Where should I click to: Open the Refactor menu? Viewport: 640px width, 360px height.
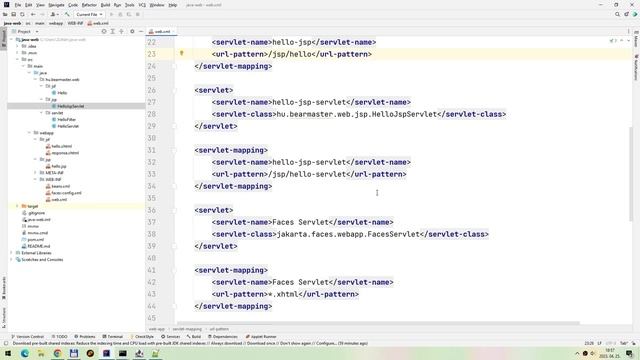89,5
